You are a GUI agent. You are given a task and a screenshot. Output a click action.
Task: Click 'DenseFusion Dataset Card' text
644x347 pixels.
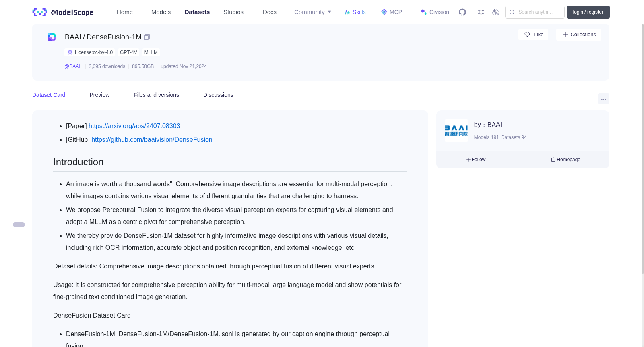click(x=92, y=316)
